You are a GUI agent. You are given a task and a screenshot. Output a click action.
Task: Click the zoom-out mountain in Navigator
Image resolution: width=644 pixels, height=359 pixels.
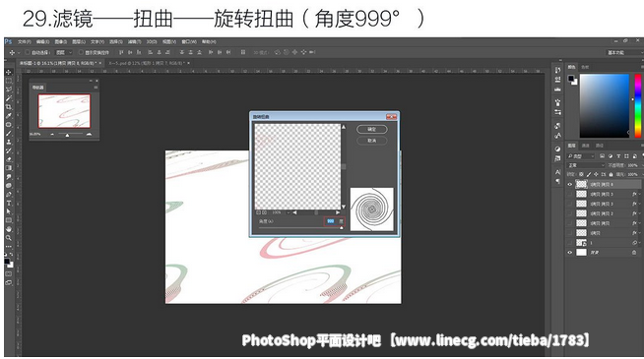(x=52, y=134)
